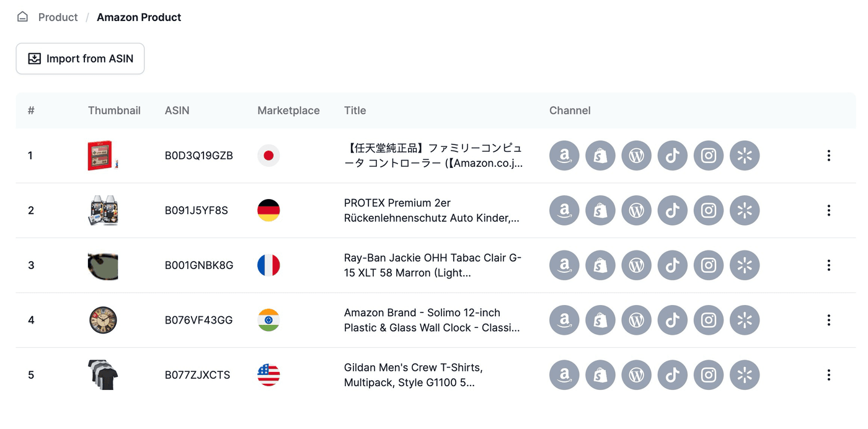Open Instagram channel for Gildan T-Shirts

coord(709,374)
